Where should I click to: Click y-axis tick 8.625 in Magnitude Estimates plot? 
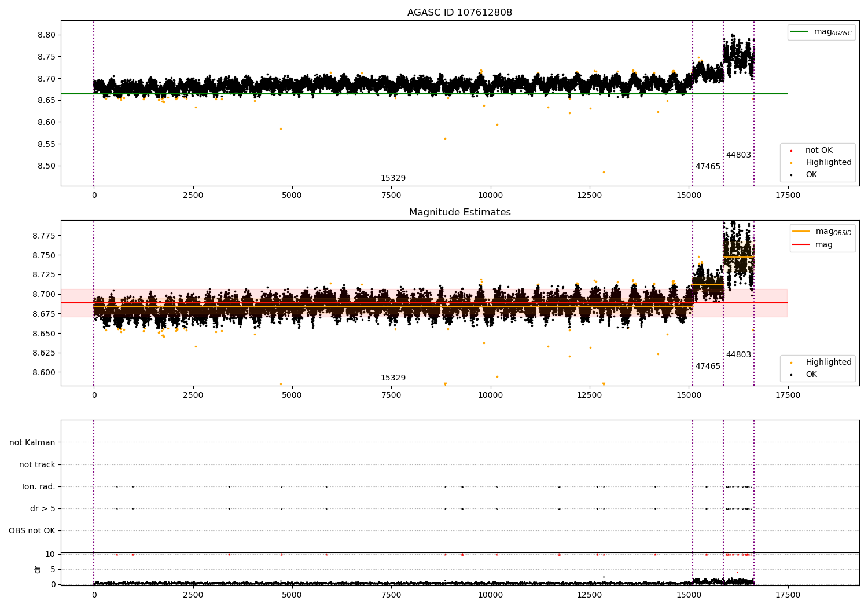point(45,353)
